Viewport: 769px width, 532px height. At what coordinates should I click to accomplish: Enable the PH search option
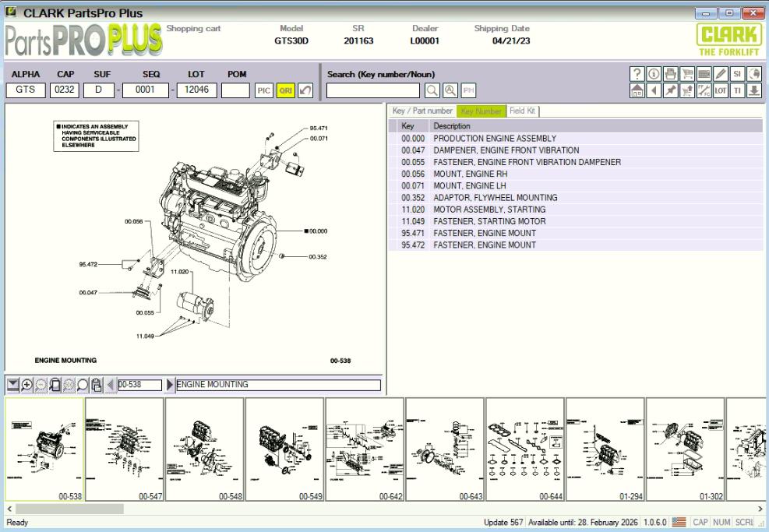[x=468, y=90]
